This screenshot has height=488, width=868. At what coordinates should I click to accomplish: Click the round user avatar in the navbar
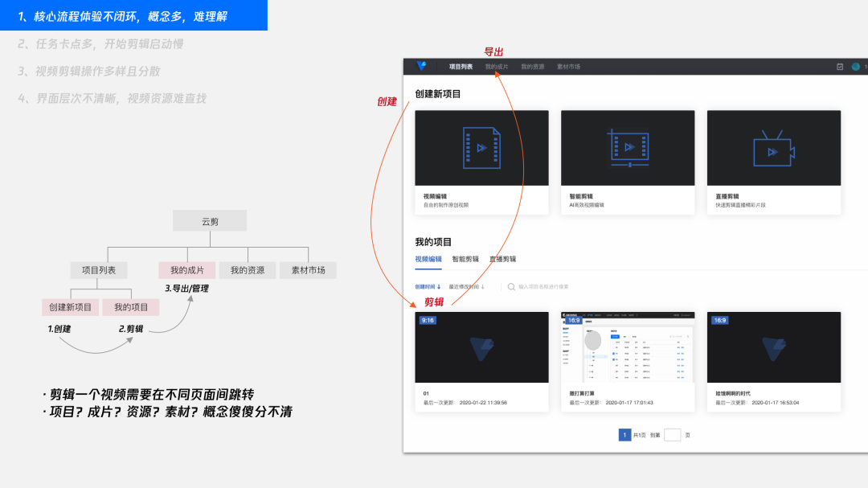coord(856,67)
